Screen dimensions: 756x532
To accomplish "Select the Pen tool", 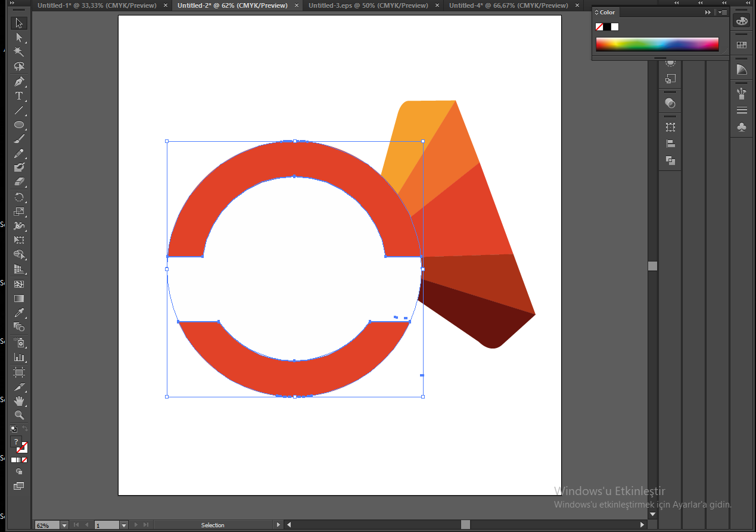I will tap(19, 82).
